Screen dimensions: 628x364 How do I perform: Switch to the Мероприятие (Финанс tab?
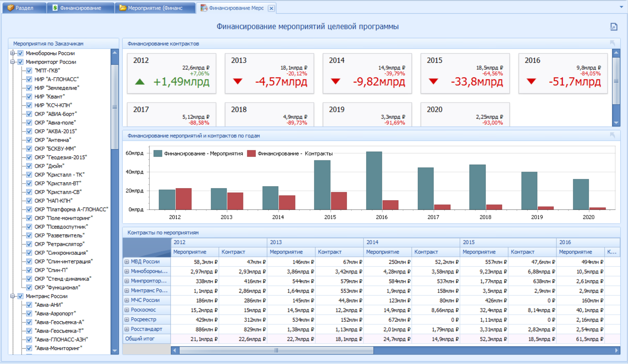tap(155, 8)
